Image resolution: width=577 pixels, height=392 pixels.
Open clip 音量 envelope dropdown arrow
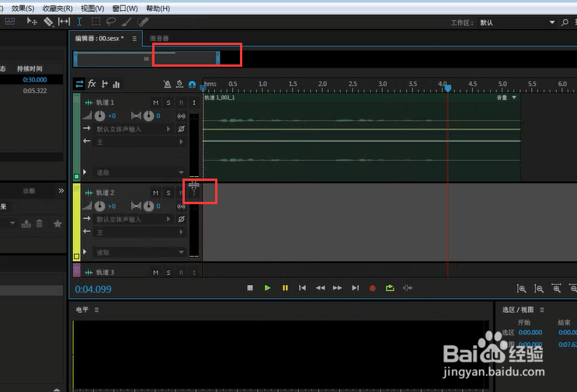click(x=514, y=98)
